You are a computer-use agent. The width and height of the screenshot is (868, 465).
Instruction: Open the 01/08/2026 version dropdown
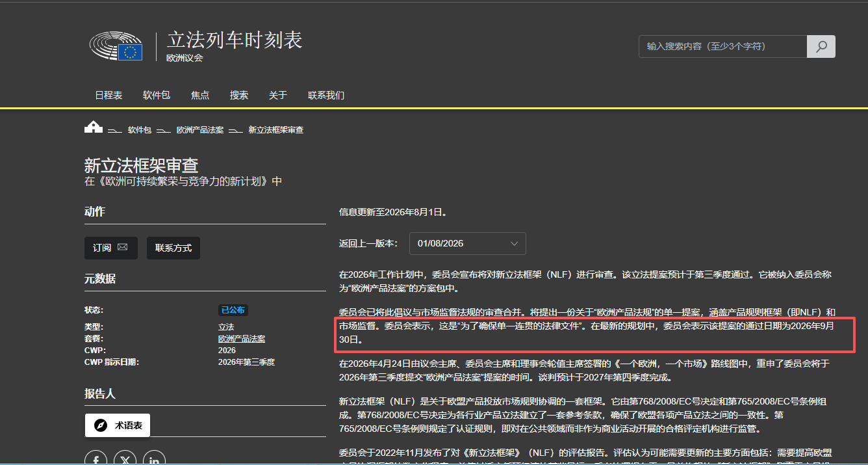[468, 243]
